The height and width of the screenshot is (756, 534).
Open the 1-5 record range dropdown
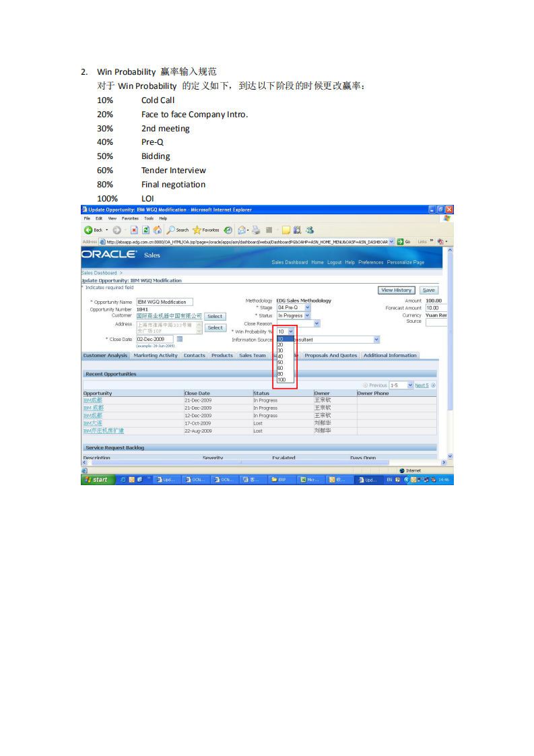(410, 385)
